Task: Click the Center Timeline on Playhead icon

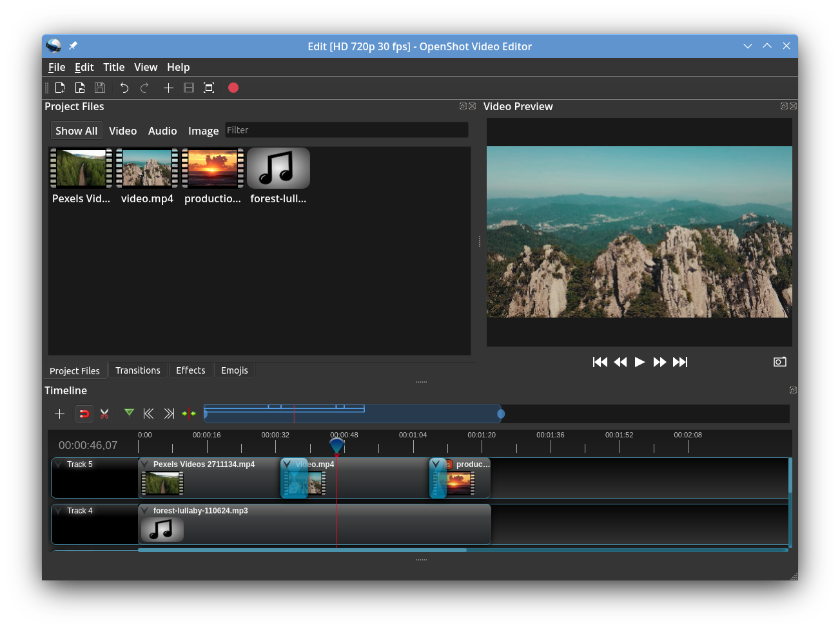Action: [x=189, y=414]
